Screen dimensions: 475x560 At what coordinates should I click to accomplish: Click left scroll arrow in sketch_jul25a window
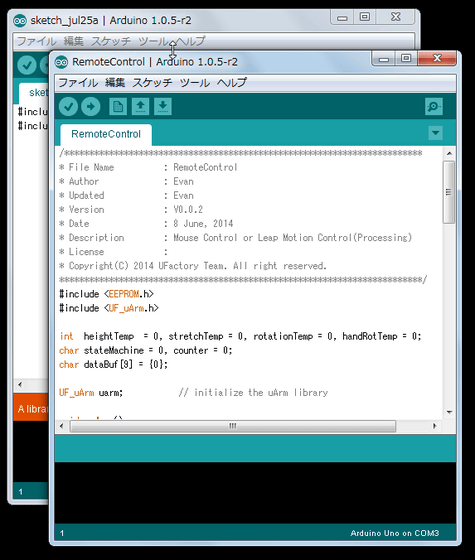(20, 385)
